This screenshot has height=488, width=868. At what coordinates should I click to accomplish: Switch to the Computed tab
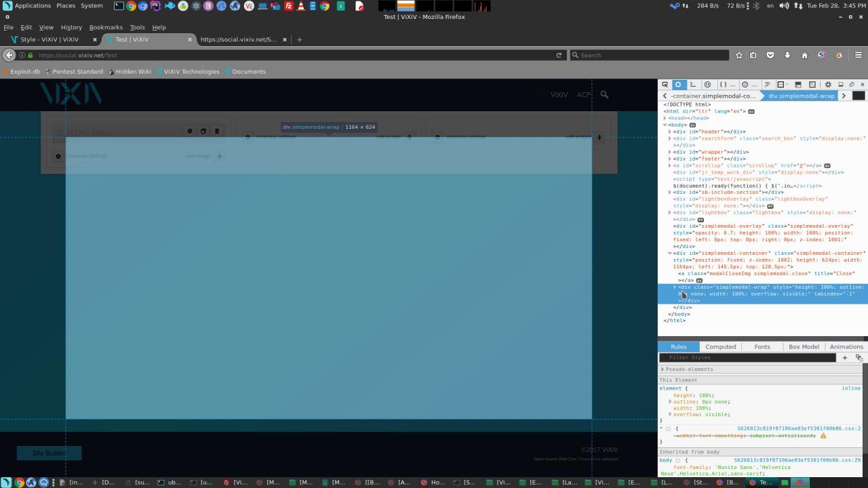click(x=720, y=347)
